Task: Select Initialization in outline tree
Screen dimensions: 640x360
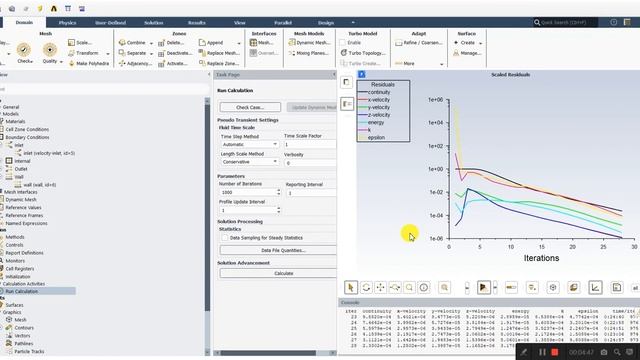Action: click(18, 276)
